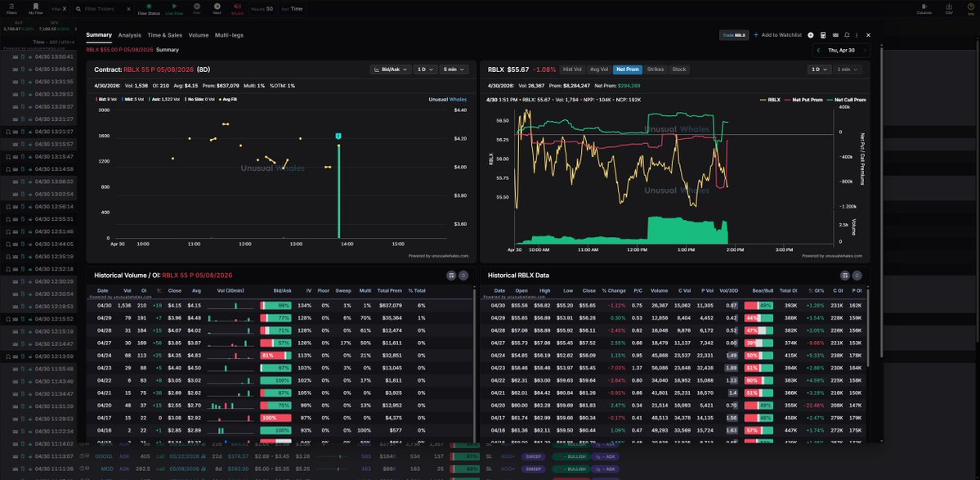Image resolution: width=980 pixels, height=480 pixels.
Task: Select the 04/30 13:50:41 flow row
Action: point(38,57)
